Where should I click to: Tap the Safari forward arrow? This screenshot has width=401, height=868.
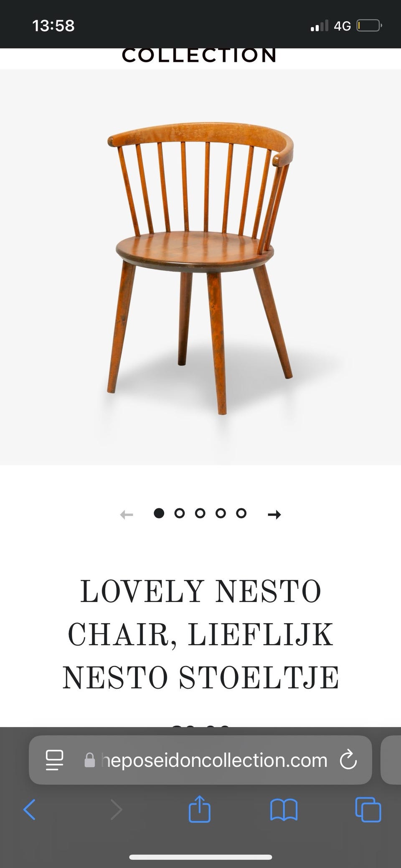point(116,810)
